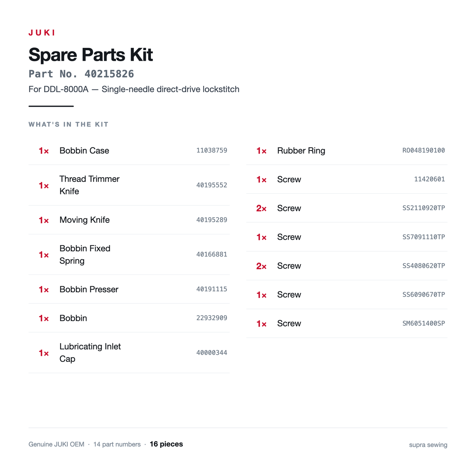This screenshot has height=476, width=476.
Task: Click the 2× quantity for SS2110920TP
Action: 261,208
